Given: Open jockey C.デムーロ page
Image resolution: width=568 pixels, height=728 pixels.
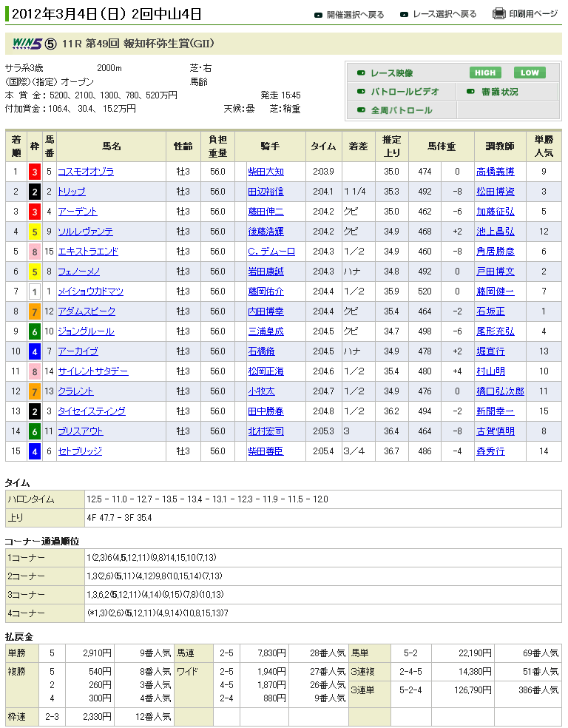Looking at the screenshot, I should tap(271, 252).
